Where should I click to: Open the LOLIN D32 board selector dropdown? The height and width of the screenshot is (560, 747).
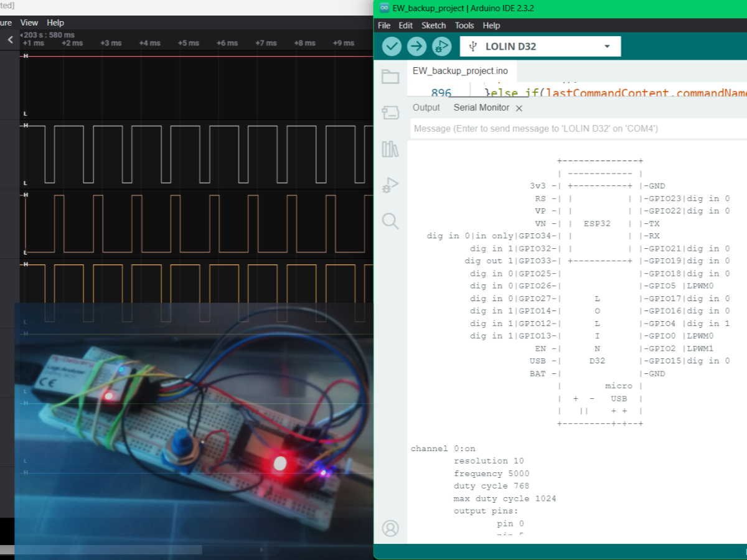[540, 47]
